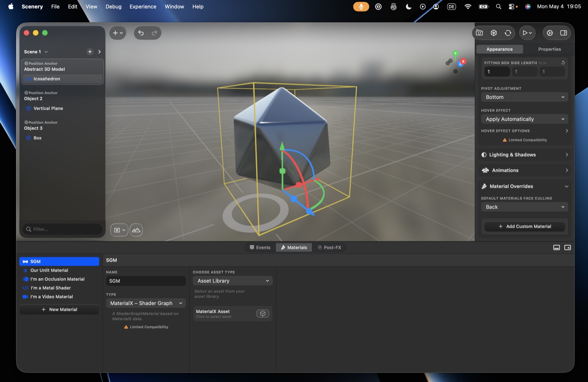Collapse the Material Overrides section
Image resolution: width=588 pixels, height=382 pixels.
pos(524,186)
